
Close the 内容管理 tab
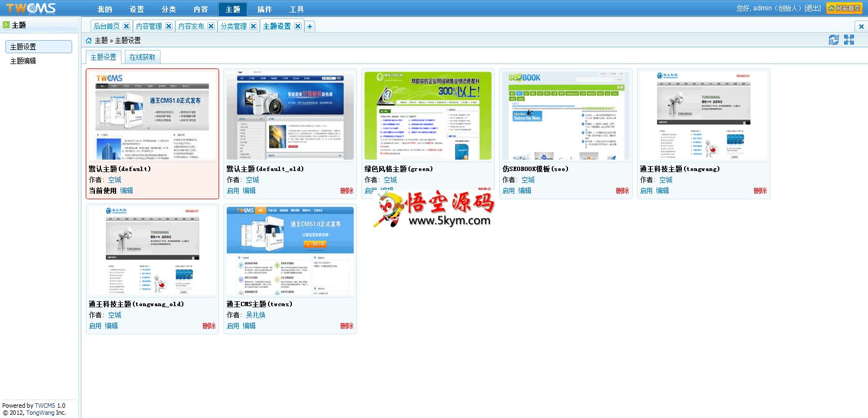click(x=169, y=26)
